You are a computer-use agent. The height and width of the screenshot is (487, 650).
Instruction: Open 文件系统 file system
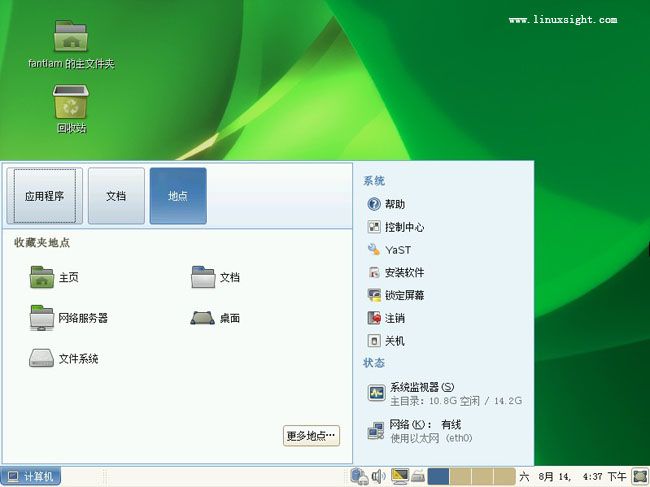(x=64, y=358)
